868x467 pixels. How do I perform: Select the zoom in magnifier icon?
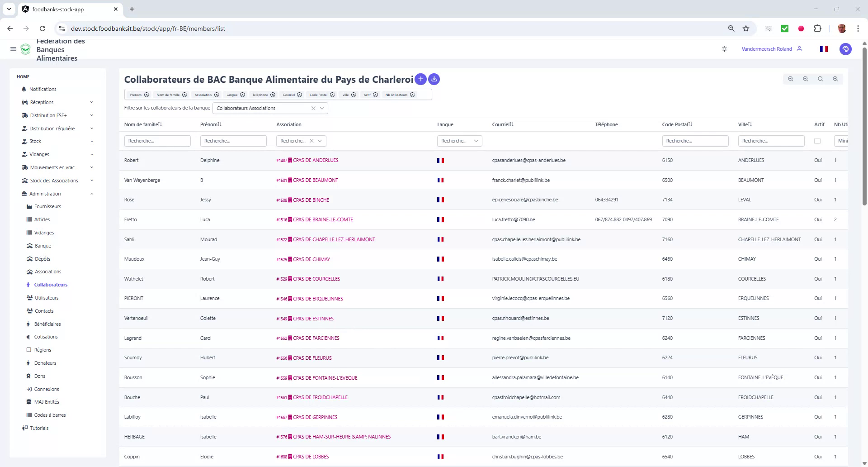point(835,79)
